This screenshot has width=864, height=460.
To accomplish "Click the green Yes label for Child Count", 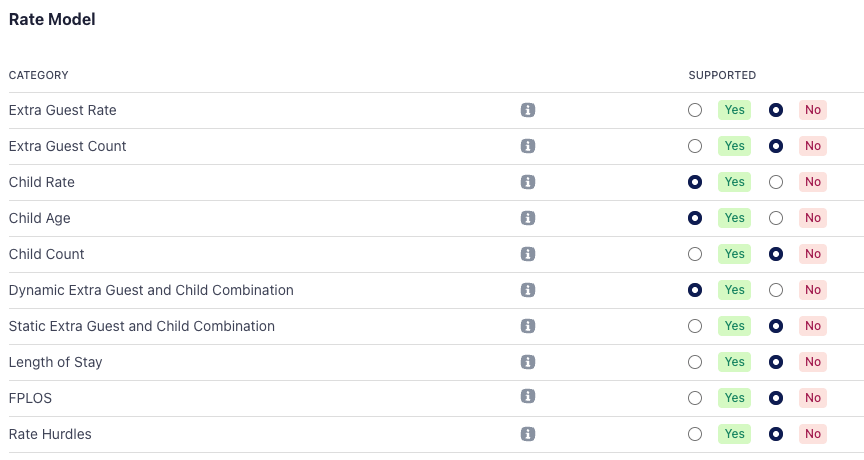I will [x=735, y=254].
